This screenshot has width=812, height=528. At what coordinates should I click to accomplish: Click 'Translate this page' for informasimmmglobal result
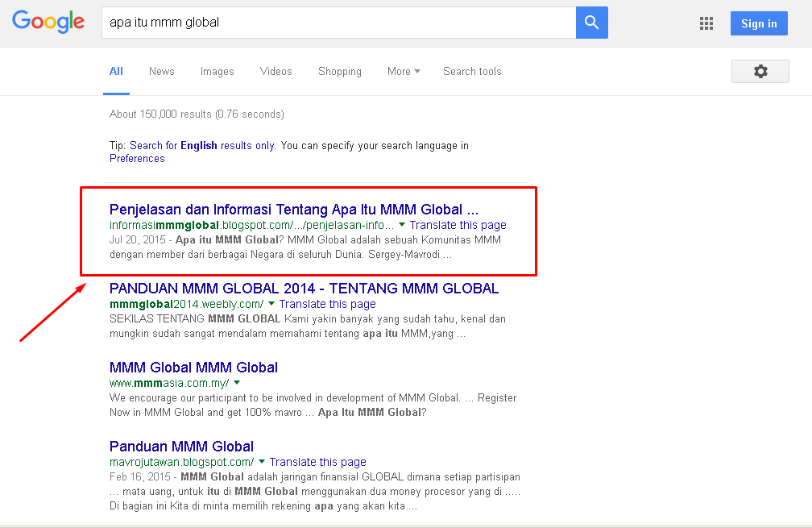tap(458, 225)
